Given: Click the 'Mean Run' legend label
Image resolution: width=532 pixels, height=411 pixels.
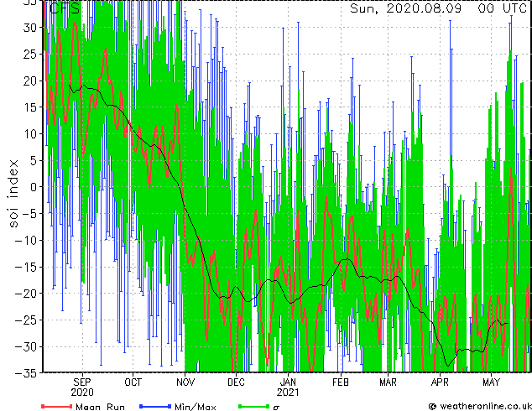Looking at the screenshot, I should [x=100, y=407].
